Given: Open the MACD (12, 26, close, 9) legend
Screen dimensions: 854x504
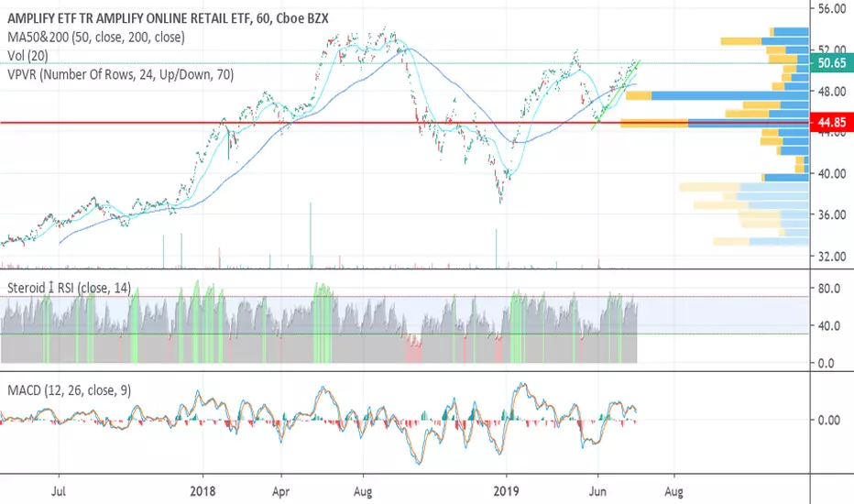Looking at the screenshot, I should point(69,390).
